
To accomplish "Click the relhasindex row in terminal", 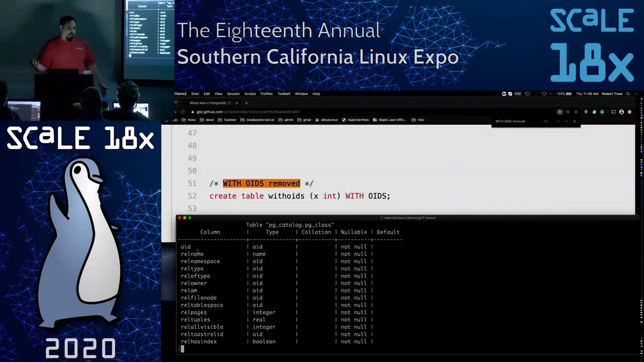I will (x=277, y=341).
